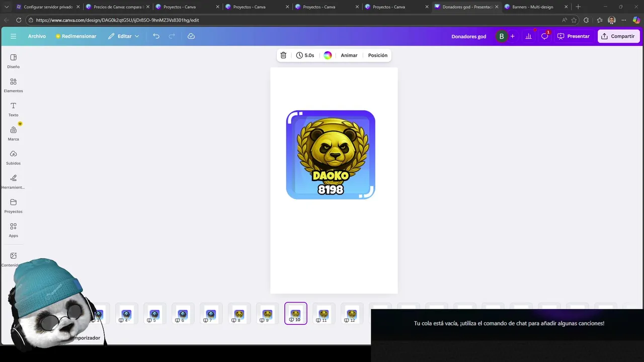Image resolution: width=644 pixels, height=362 pixels.
Task: Set page duration 5.0s timer
Action: coord(305,55)
